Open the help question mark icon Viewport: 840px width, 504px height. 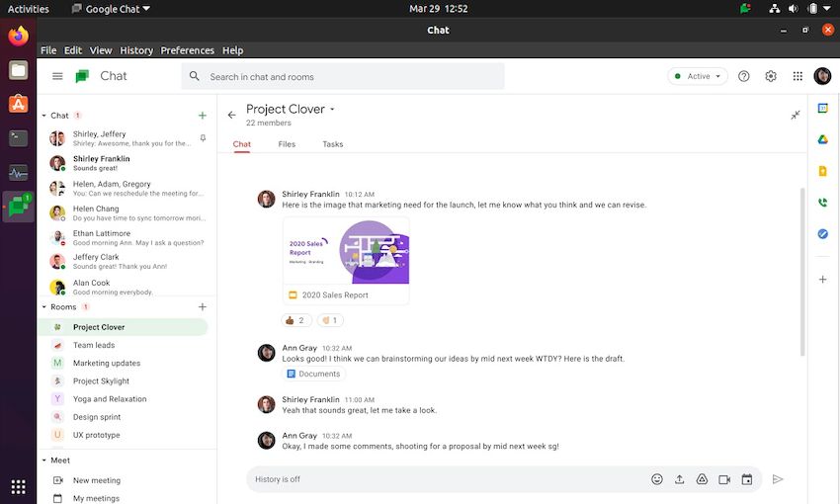[x=743, y=76]
